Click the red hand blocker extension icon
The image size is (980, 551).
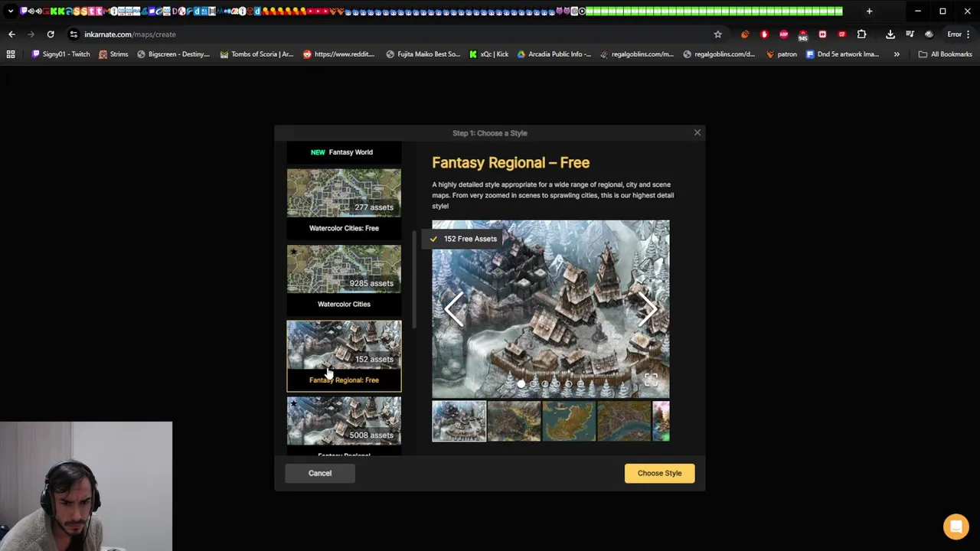click(764, 34)
